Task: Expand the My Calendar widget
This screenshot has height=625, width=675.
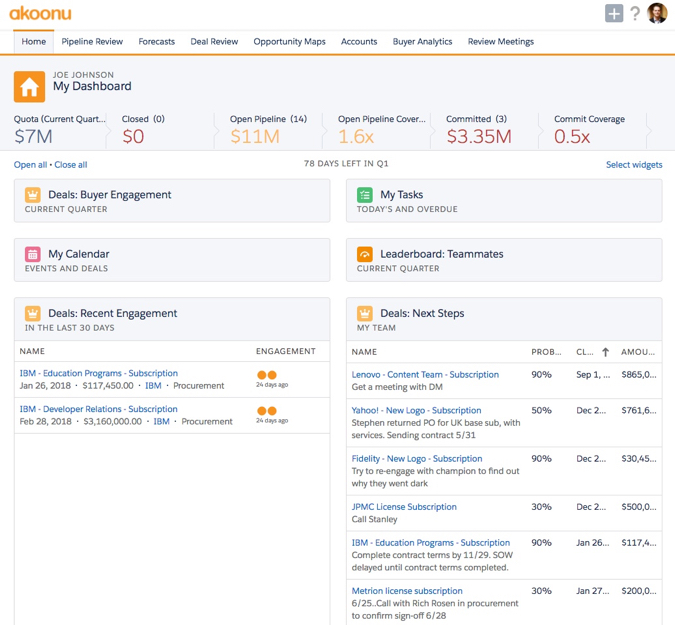Action: pos(172,260)
